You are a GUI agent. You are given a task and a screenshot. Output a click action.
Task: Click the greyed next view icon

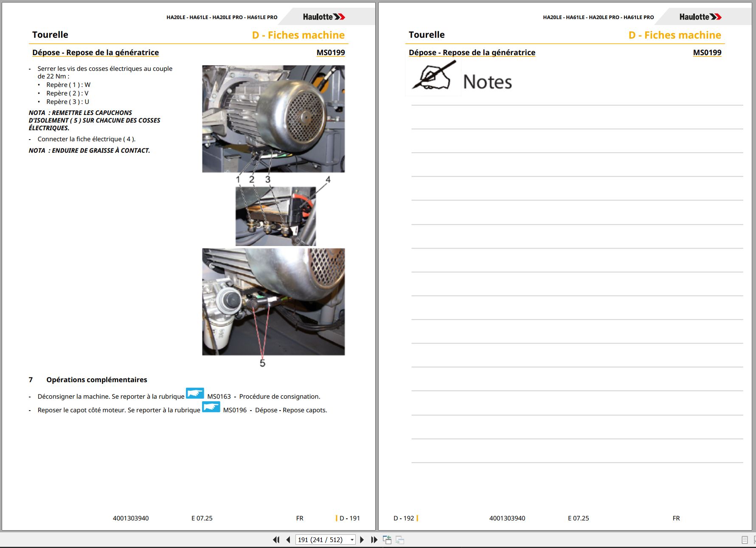(x=400, y=540)
